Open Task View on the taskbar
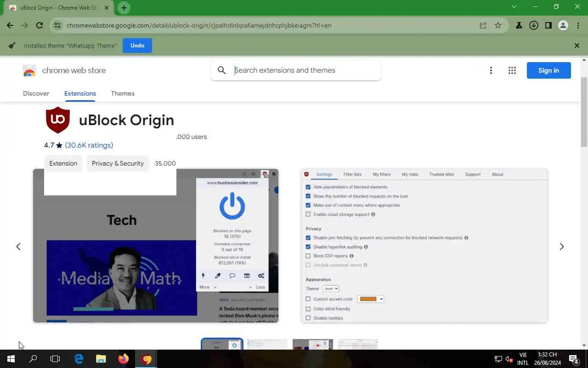The height and width of the screenshot is (368, 588). pyautogui.click(x=55, y=359)
